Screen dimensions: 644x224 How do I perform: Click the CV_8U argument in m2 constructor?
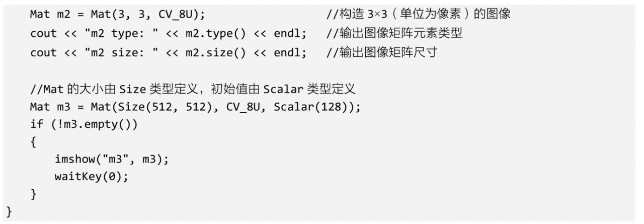(x=175, y=14)
